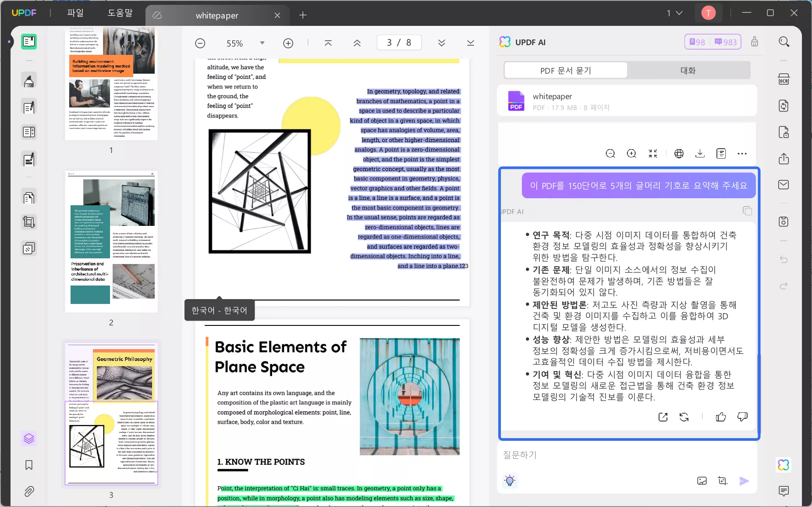Export the AI answer with share icon
This screenshot has height=507, width=812.
coord(663,417)
